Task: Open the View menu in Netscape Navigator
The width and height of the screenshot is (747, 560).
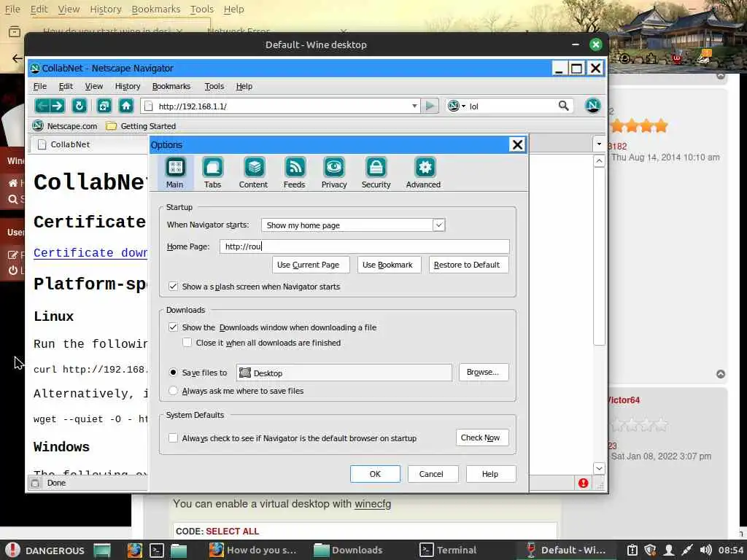Action: 94,86
